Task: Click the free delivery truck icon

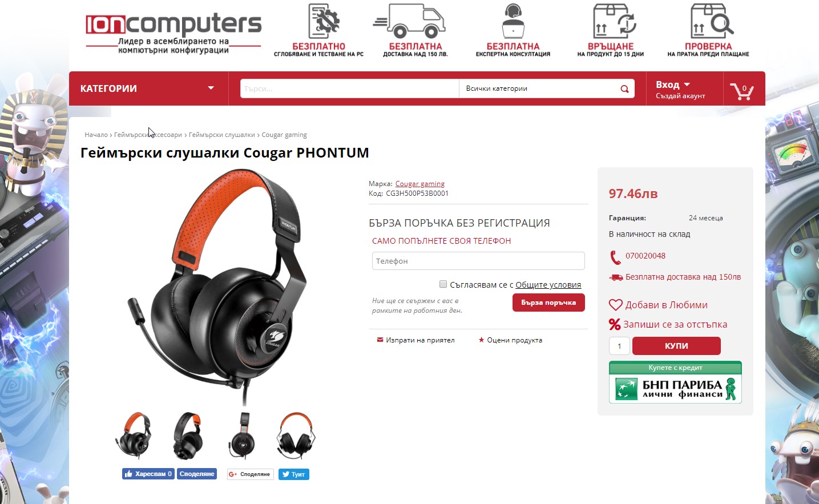Action: pyautogui.click(x=409, y=21)
